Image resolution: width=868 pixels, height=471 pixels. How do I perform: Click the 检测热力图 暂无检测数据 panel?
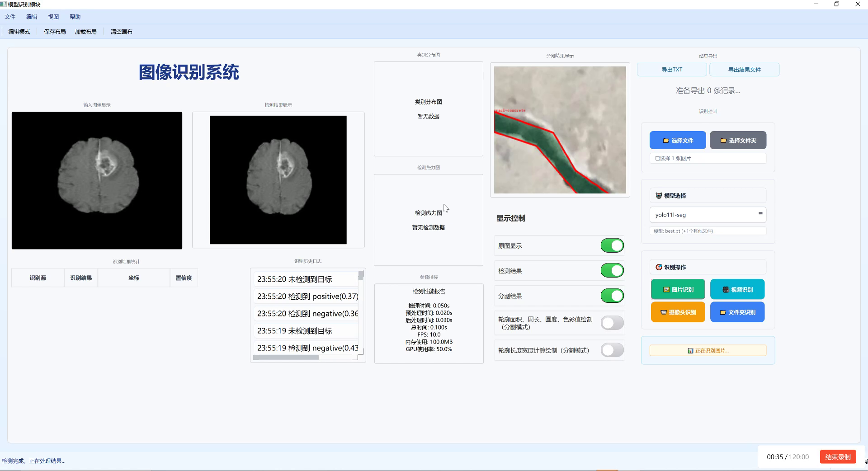428,220
